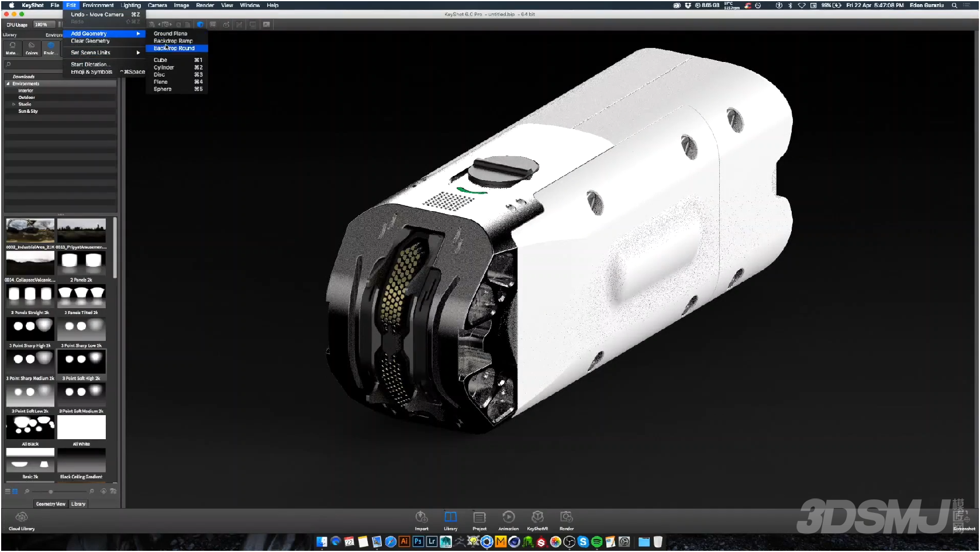
Task: Click the blue performance mode toolbar icon
Action: [x=201, y=25]
